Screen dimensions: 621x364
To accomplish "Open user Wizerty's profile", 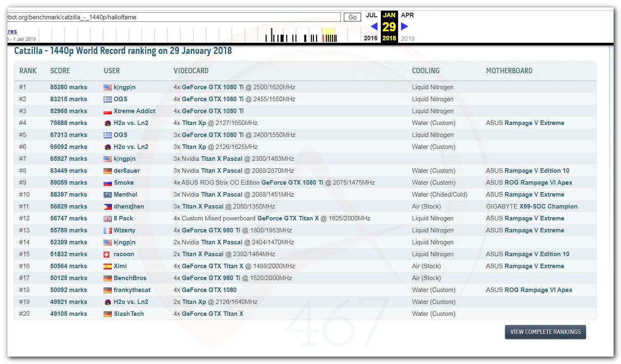I will point(125,230).
